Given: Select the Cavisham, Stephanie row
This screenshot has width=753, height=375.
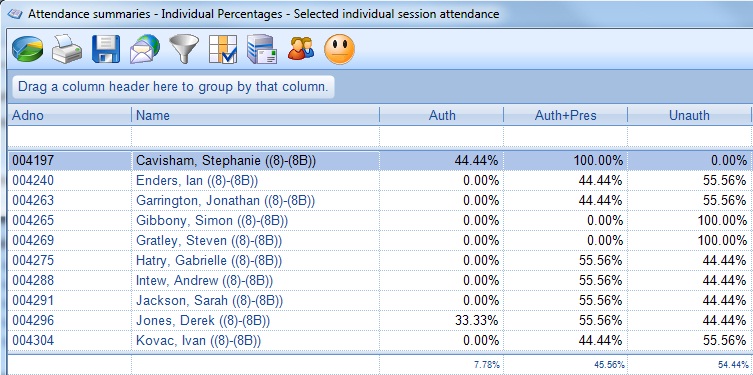Looking at the screenshot, I should click(380, 160).
